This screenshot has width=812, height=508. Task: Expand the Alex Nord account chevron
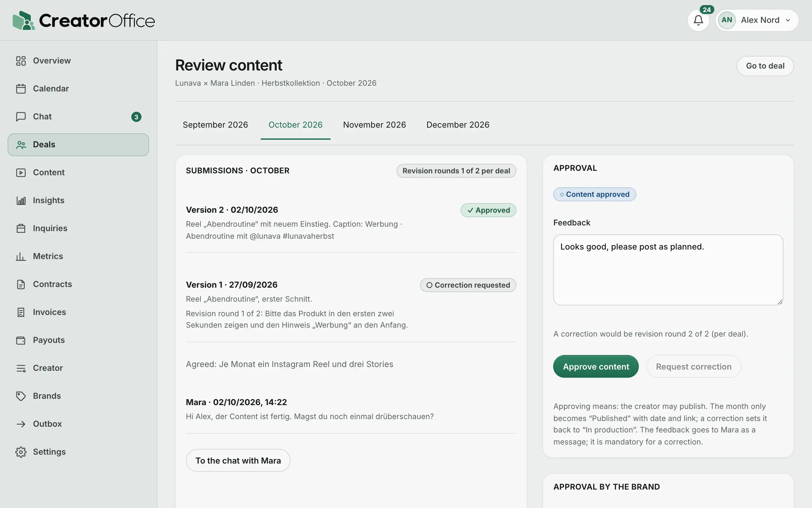click(x=788, y=20)
